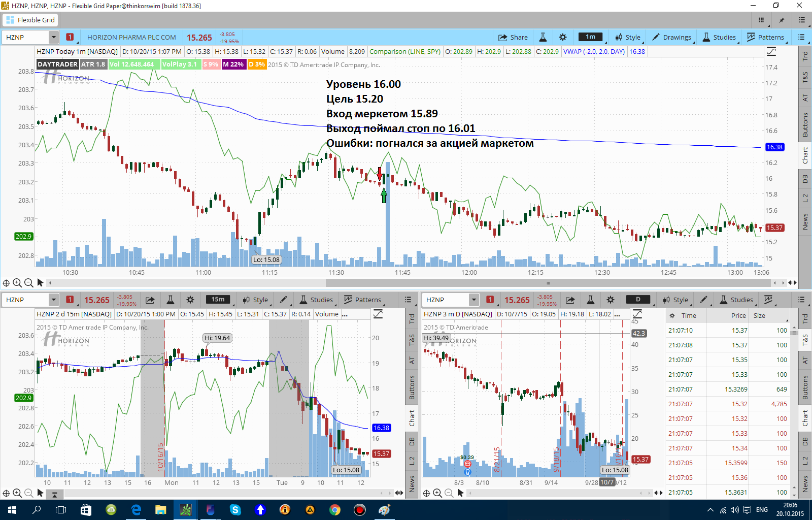The image size is (812, 520).
Task: Open Style dropdown in top chart toolbar
Action: tap(628, 37)
